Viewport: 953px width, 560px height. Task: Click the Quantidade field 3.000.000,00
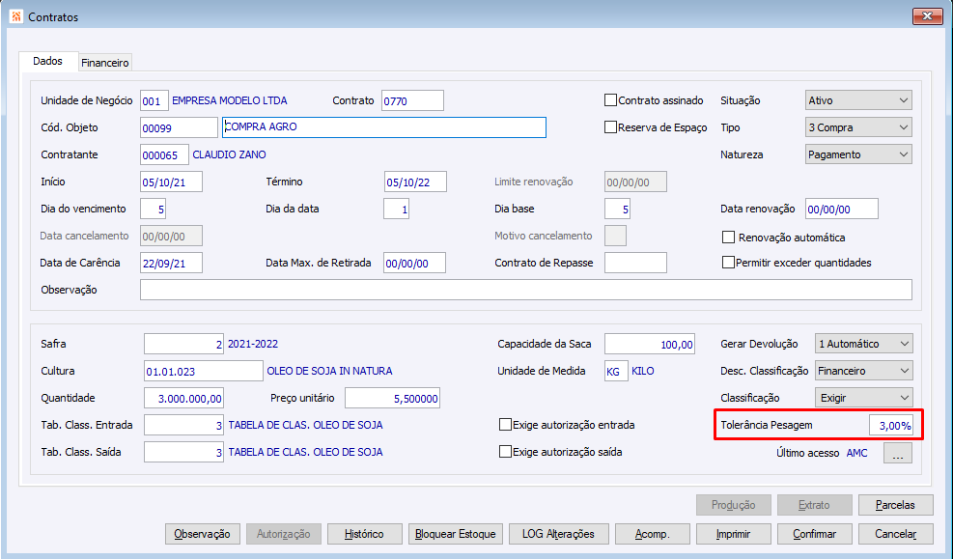coord(183,398)
